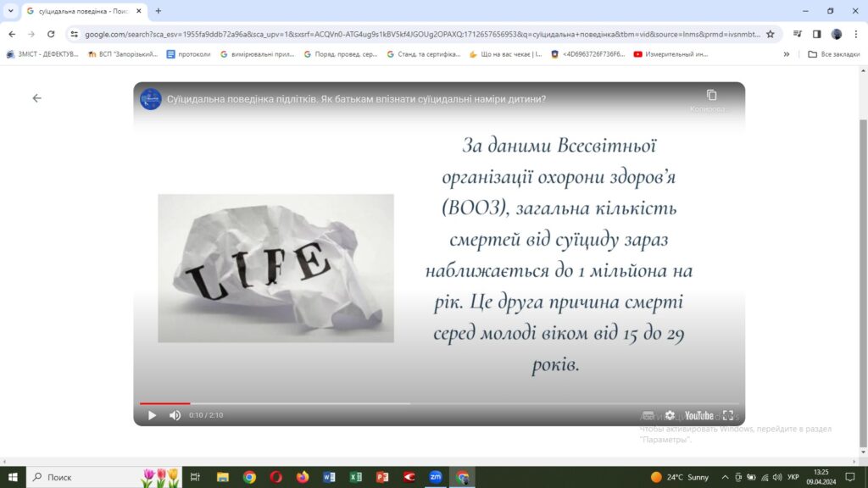Screen dimensions: 868x488
Task: Play the YouTube video
Action: coord(152,415)
